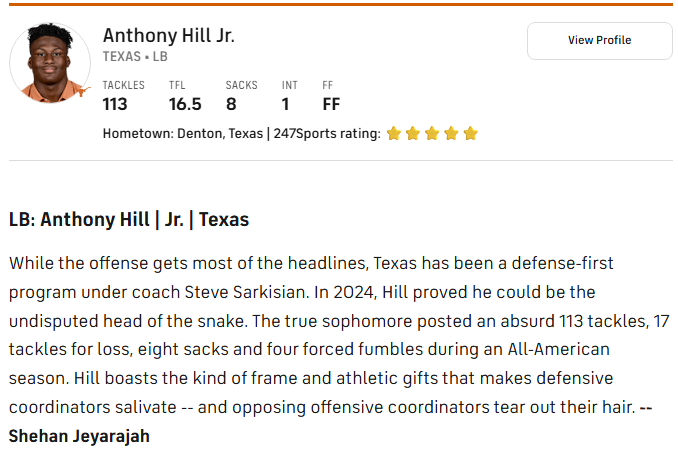This screenshot has width=678, height=451.
Task: Select the SACKS stat value 8
Action: (231, 104)
